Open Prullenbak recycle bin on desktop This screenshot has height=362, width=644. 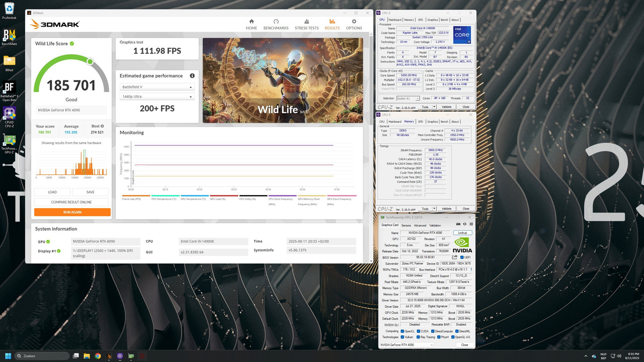9,11
